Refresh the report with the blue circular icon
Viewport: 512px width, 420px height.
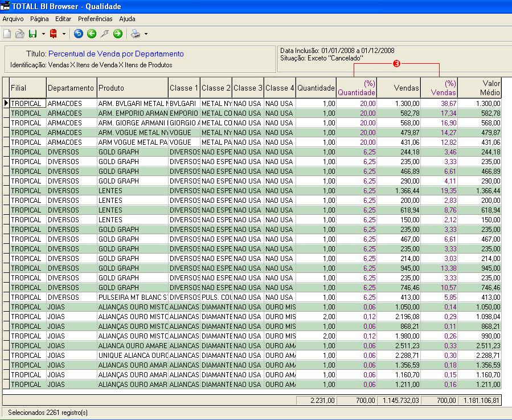79,34
